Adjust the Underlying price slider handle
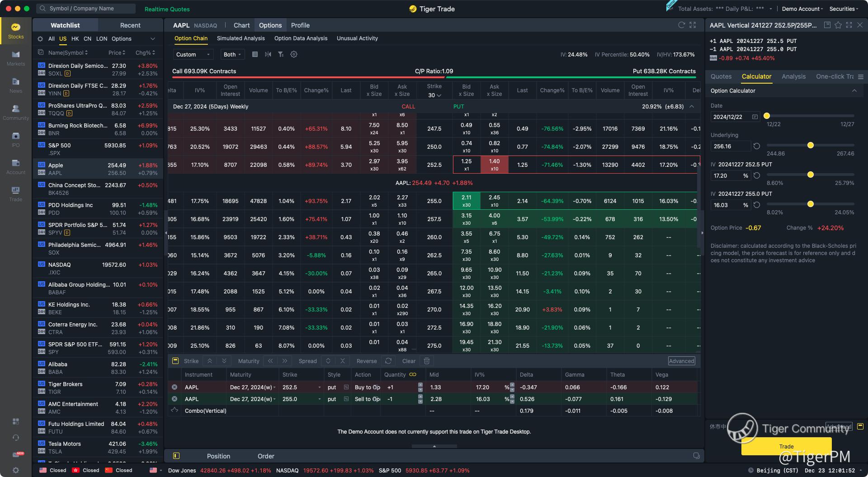Viewport: 868px width, 477px height. 811,145
